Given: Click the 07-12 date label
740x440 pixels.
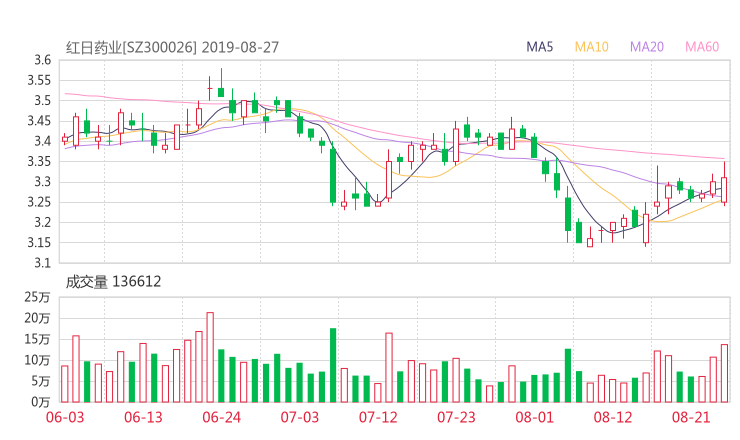Looking at the screenshot, I should (378, 417).
